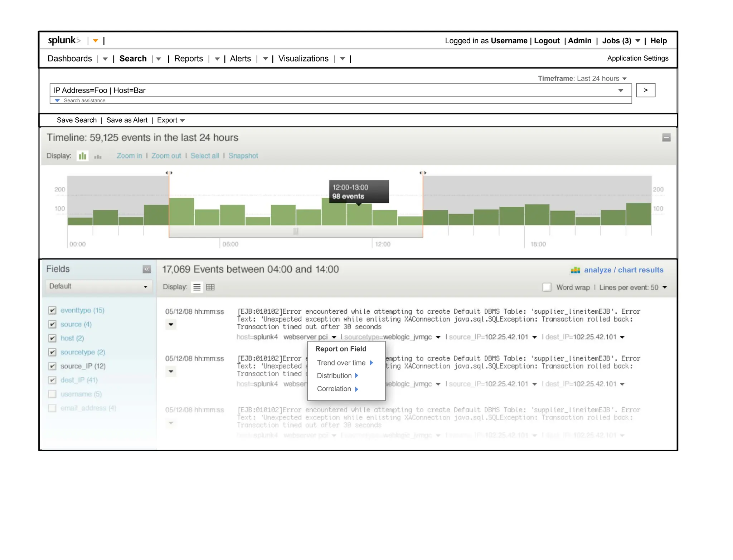Click the Zoom in link

click(129, 156)
